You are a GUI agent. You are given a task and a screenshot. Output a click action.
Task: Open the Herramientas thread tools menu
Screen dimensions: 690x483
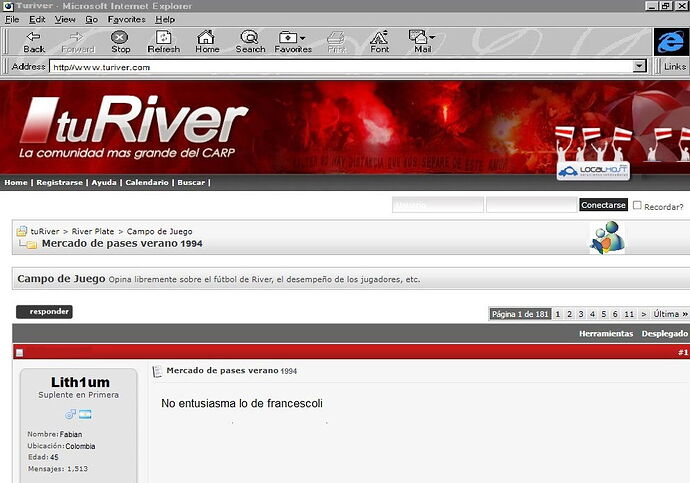pos(606,333)
